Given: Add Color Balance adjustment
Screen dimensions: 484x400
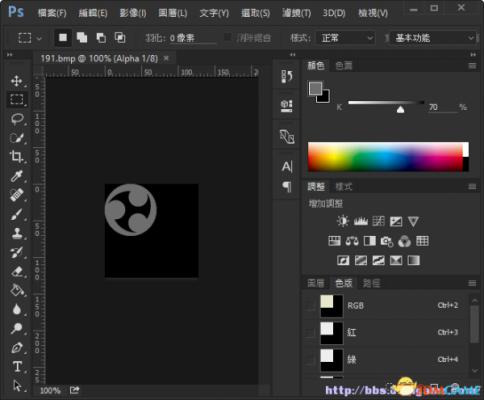Looking at the screenshot, I should point(352,241).
